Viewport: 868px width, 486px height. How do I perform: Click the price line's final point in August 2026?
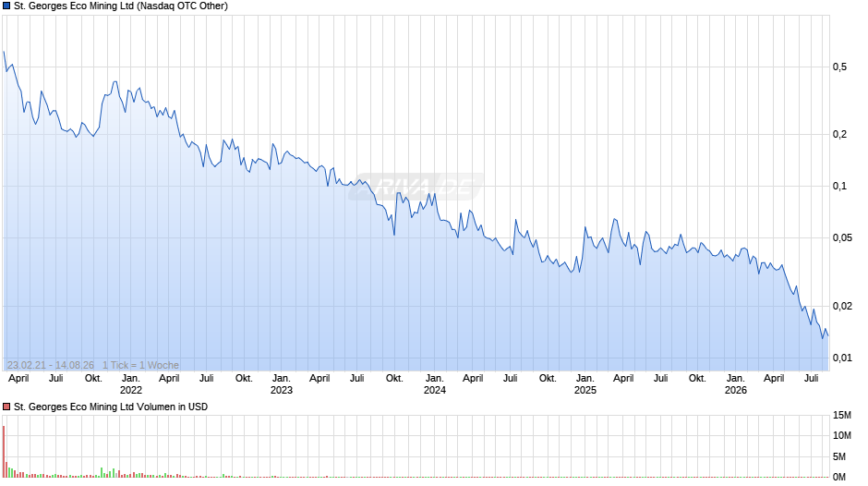pyautogui.click(x=827, y=335)
